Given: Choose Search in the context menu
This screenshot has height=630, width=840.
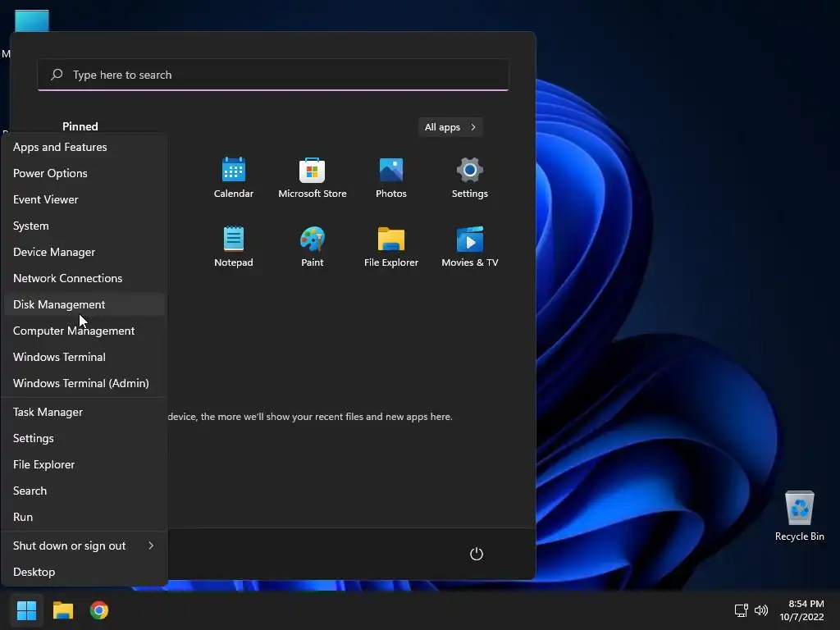Looking at the screenshot, I should (84, 491).
